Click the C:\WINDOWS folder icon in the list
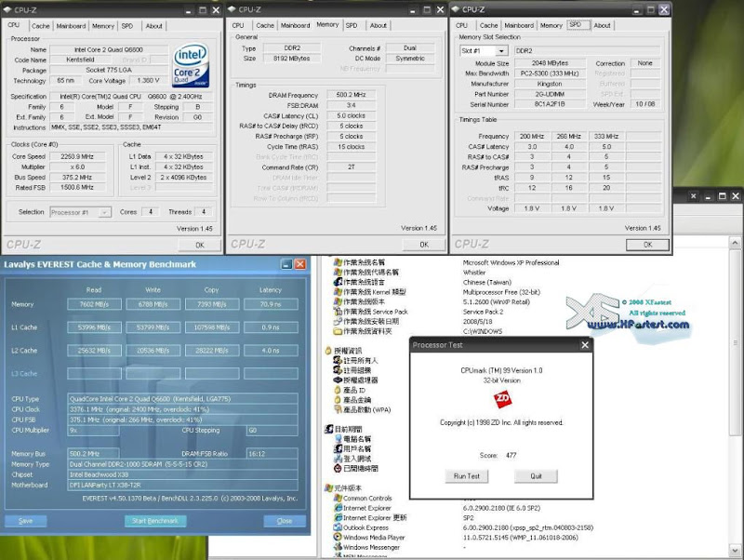 (x=337, y=331)
